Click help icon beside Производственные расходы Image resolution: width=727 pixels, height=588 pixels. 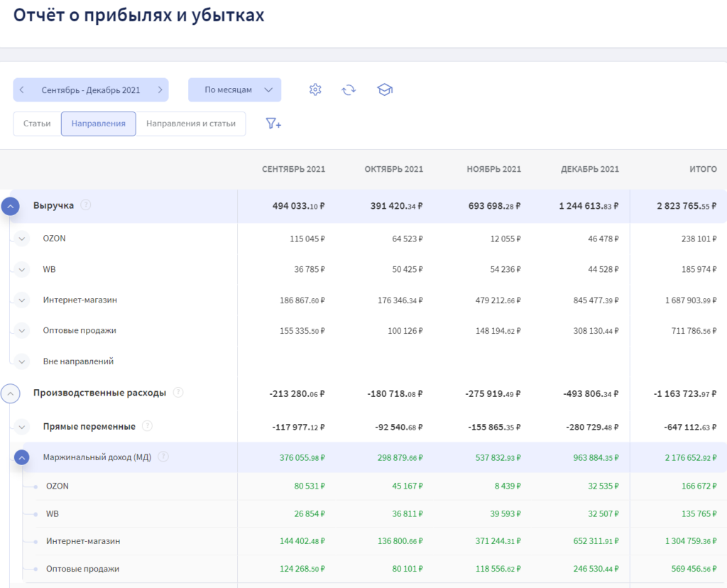(178, 393)
